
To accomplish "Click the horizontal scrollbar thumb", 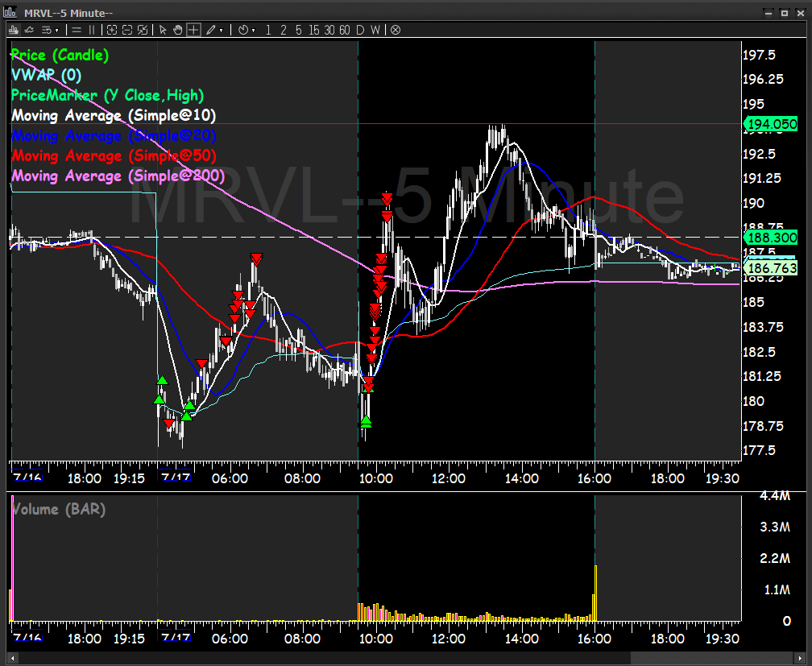I will coord(712,659).
